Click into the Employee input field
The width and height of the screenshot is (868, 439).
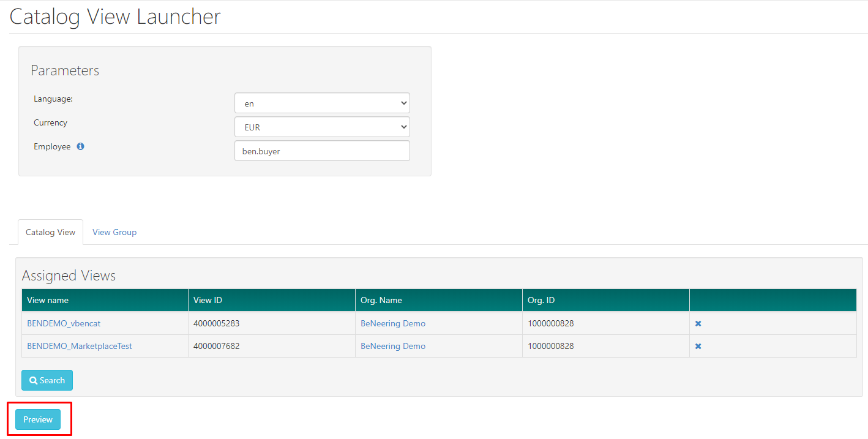point(322,151)
